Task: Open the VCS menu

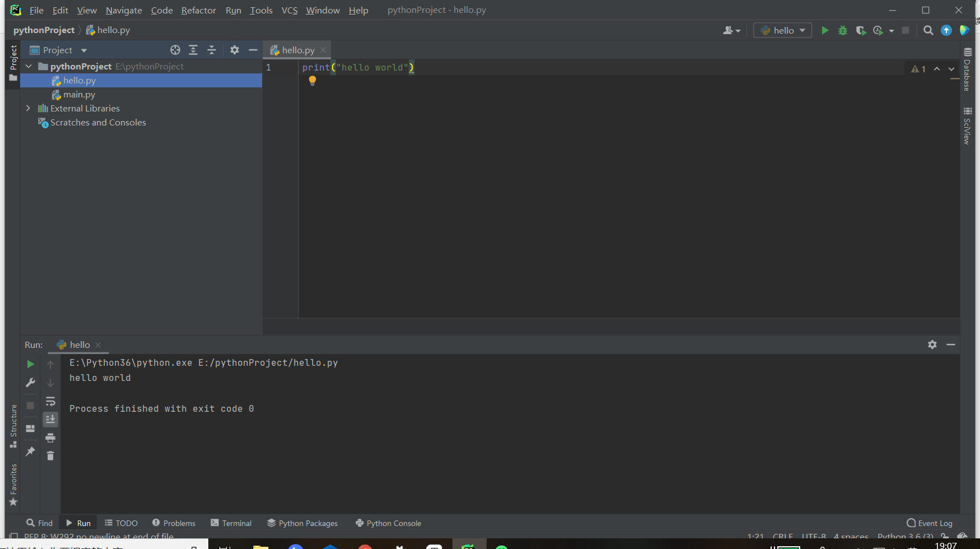Action: coord(290,10)
